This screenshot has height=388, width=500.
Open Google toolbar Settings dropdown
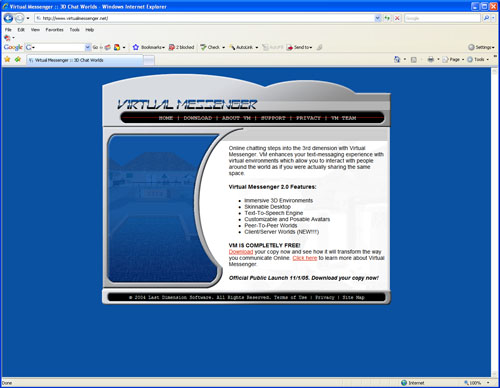(x=481, y=47)
